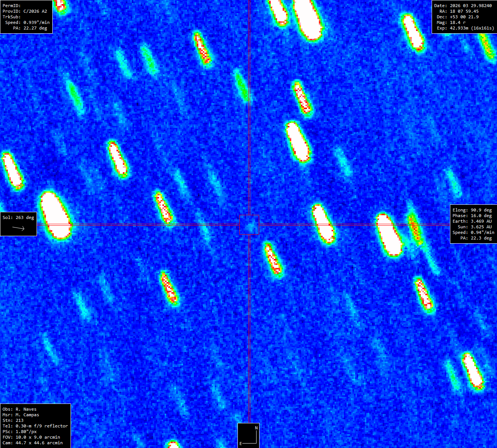Click the Sol: 263 deg label
Image resolution: width=497 pixels, height=448 pixels.
[x=18, y=217]
